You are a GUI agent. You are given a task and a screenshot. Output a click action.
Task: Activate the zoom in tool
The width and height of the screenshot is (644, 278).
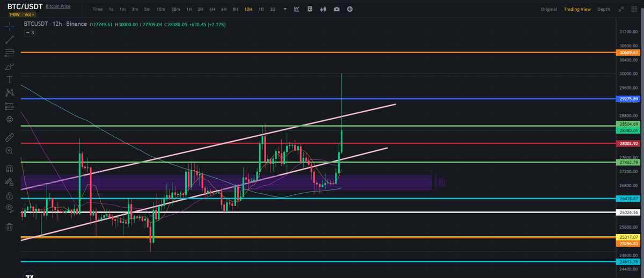tap(9, 151)
